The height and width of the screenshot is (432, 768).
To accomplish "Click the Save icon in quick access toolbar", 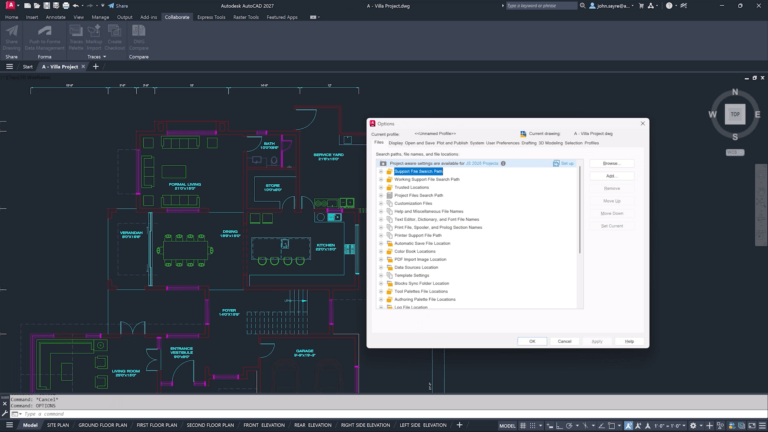I will 47,6.
